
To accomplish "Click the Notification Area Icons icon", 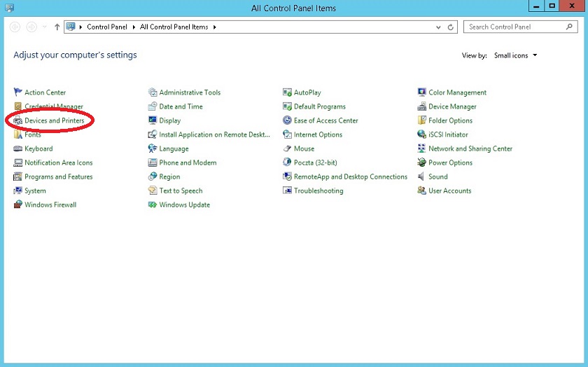I will coord(17,162).
